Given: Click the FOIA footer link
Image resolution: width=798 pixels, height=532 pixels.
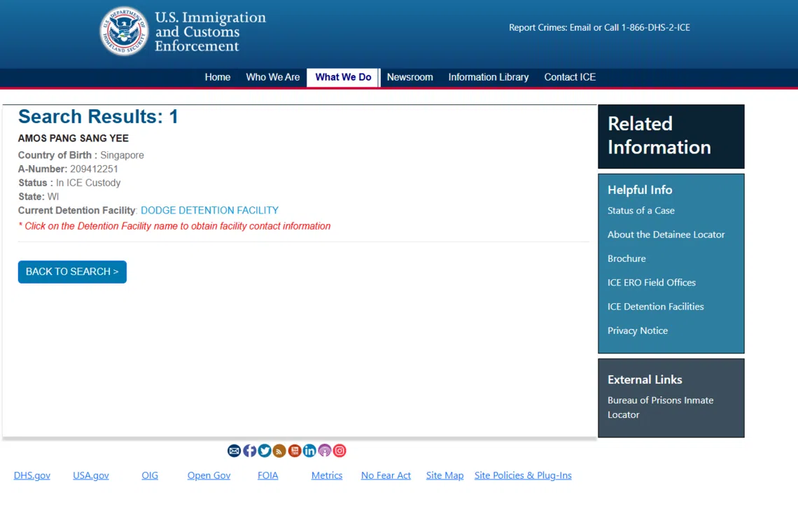Looking at the screenshot, I should [x=267, y=475].
